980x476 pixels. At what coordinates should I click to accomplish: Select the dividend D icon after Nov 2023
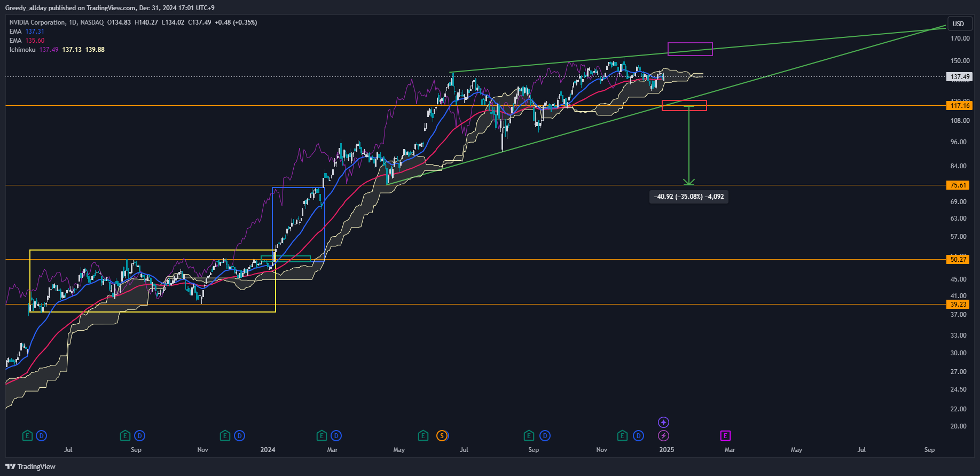pyautogui.click(x=240, y=436)
